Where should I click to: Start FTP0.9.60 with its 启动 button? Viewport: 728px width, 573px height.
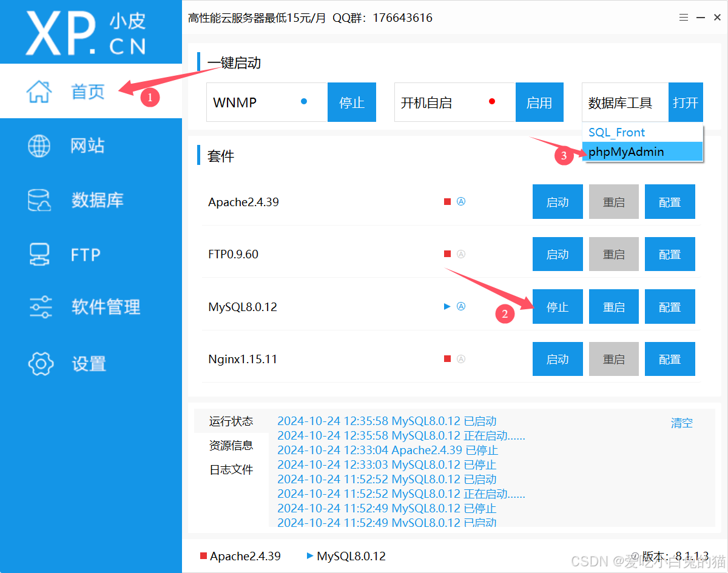pyautogui.click(x=558, y=254)
